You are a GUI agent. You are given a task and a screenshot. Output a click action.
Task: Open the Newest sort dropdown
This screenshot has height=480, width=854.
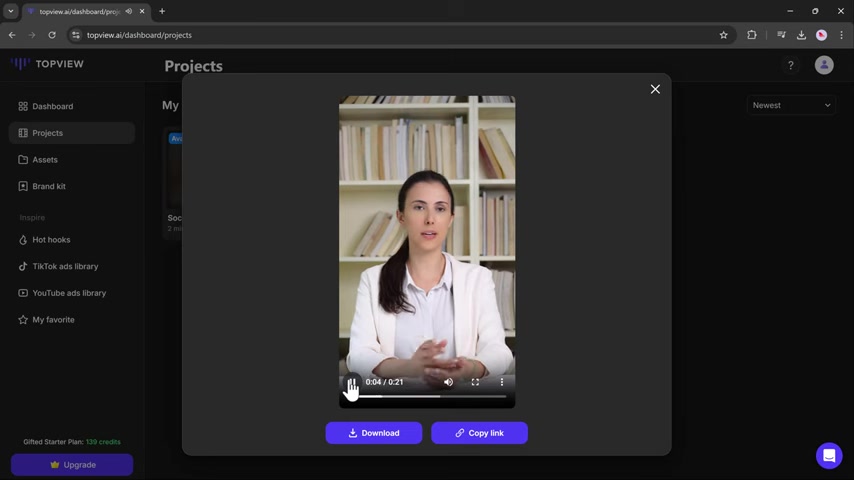pos(791,105)
